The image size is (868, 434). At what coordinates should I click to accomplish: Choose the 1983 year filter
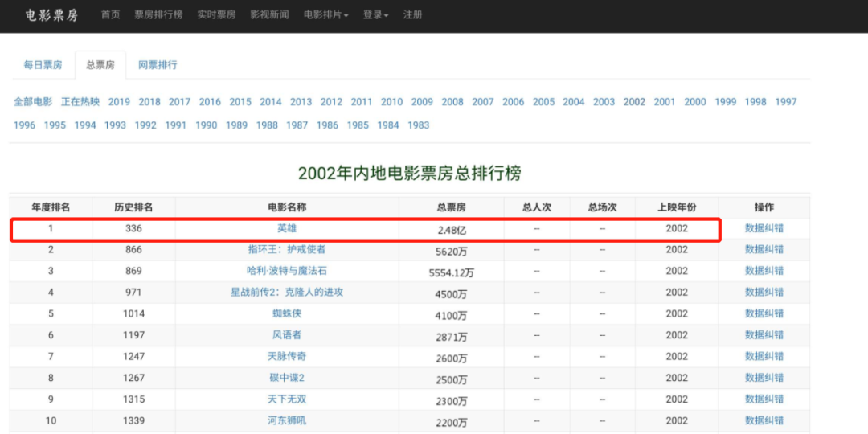[x=418, y=125]
